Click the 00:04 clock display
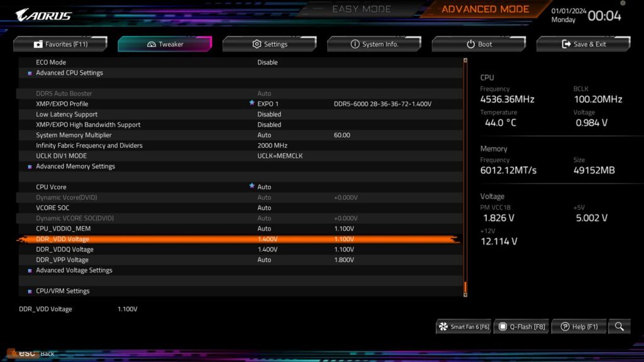Viewport: 644px width, 362px height. tap(604, 16)
